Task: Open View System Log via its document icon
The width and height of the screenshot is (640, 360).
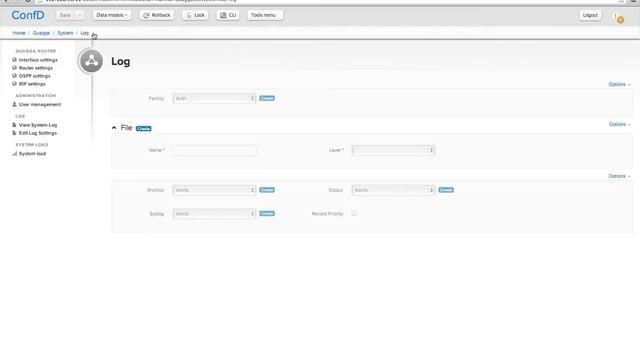Action: point(14,125)
